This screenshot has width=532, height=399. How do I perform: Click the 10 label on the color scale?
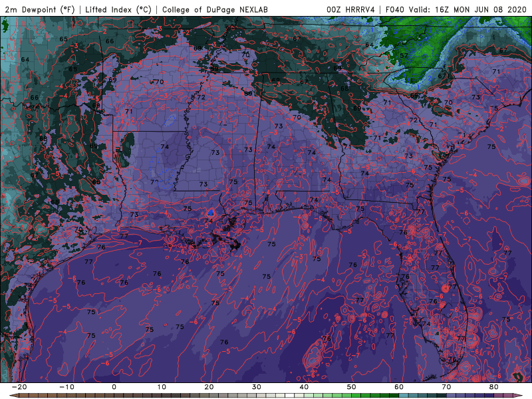click(162, 387)
